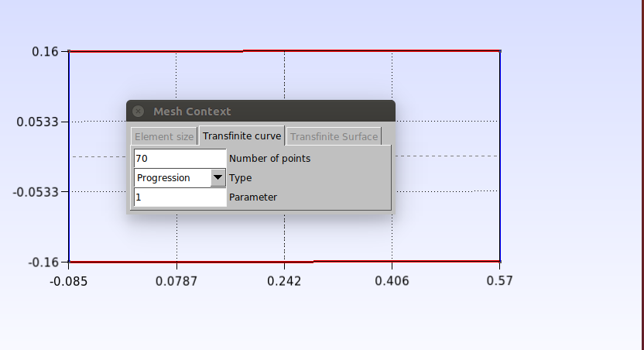Open the Transfinite Surface tab
The image size is (644, 350).
334,136
